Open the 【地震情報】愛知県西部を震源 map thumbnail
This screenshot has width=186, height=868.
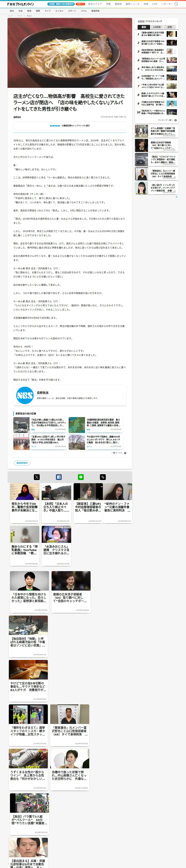click(x=77, y=425)
